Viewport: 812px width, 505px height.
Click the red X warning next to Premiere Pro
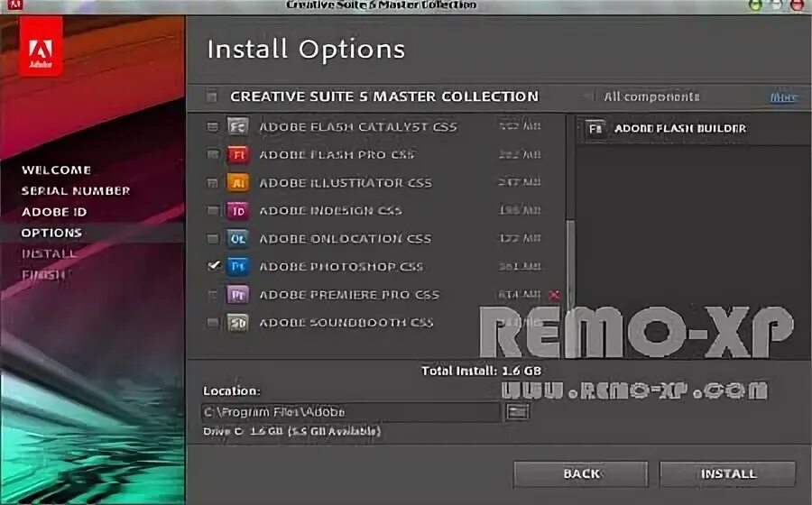tap(554, 294)
